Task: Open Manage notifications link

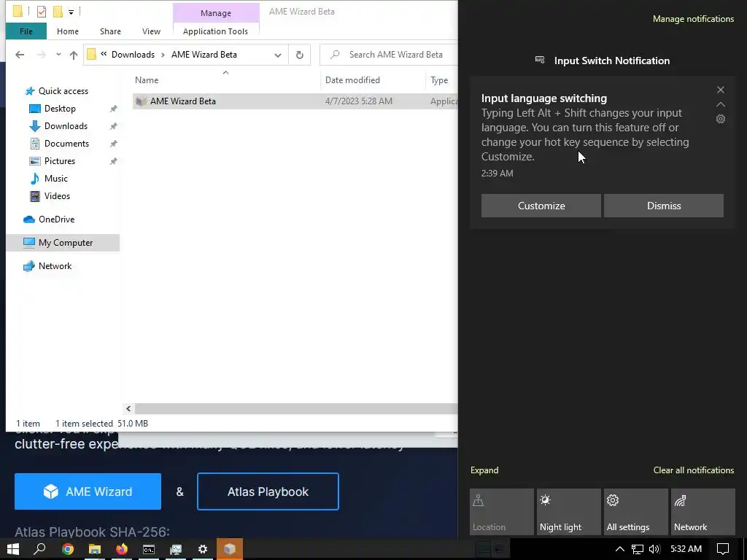Action: pos(693,19)
